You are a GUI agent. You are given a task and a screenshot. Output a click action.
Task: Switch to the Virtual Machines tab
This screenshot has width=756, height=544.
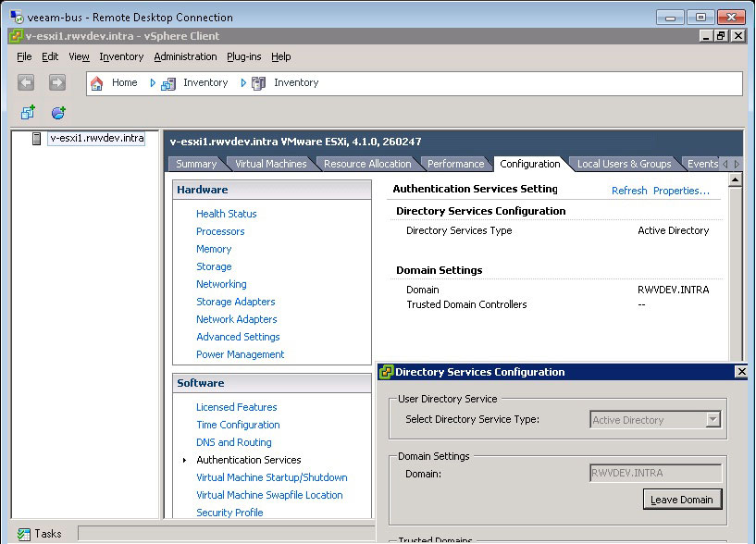point(270,164)
